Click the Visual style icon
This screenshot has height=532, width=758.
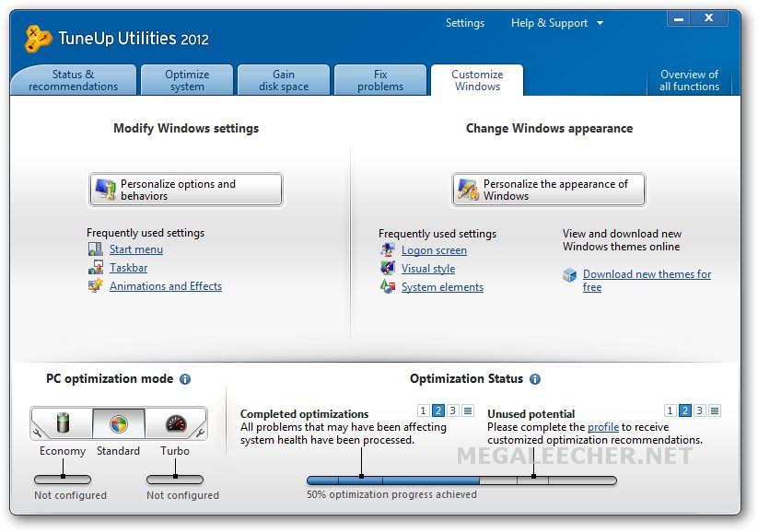pos(387,268)
